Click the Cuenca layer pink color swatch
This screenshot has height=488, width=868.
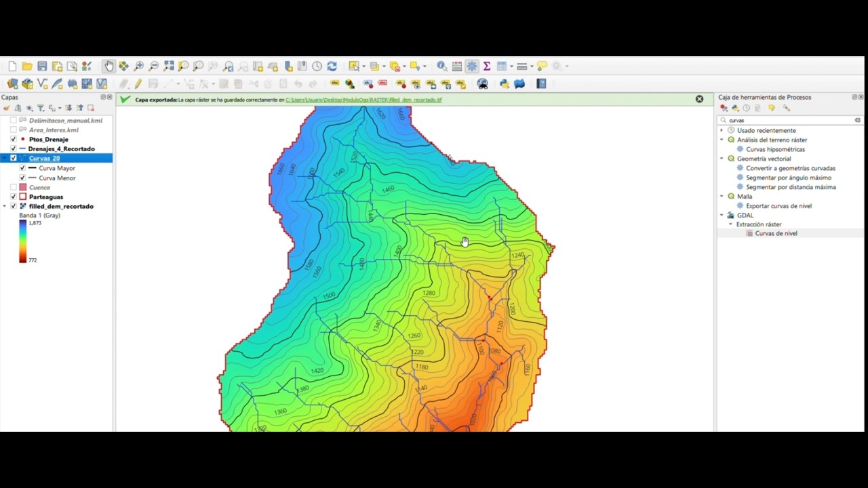point(22,188)
